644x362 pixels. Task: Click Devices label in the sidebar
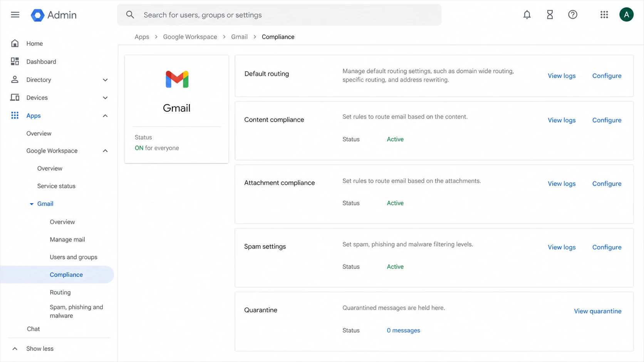click(37, 98)
